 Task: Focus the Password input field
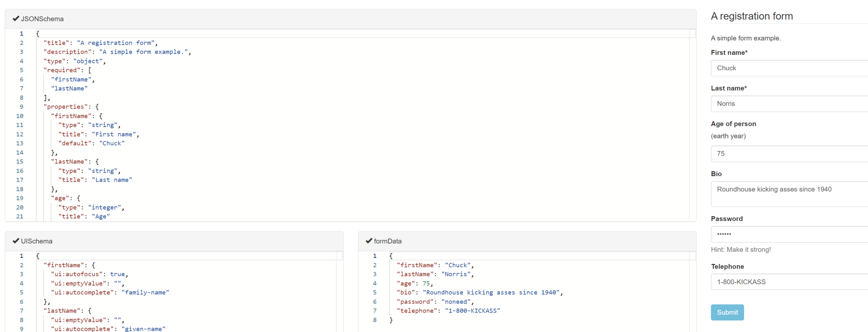tap(788, 234)
